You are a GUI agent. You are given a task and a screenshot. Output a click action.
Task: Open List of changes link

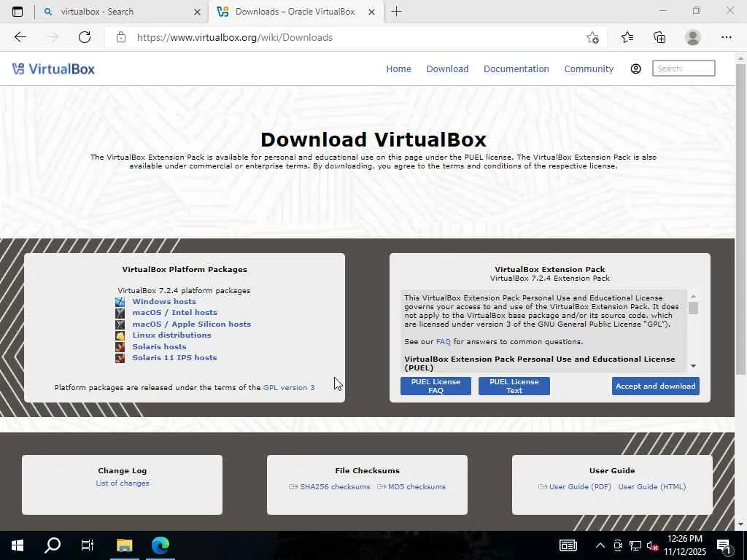(x=123, y=483)
